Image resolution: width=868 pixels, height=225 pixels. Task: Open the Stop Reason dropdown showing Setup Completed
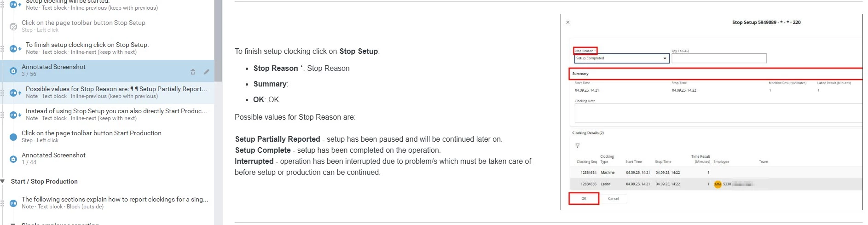point(621,58)
